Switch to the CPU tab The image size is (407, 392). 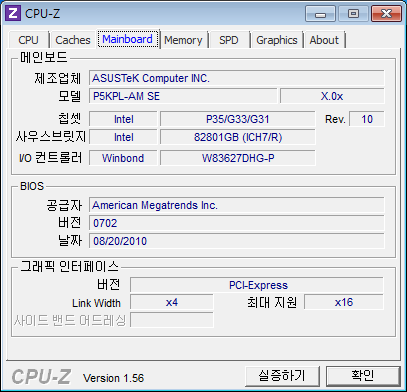[28, 40]
